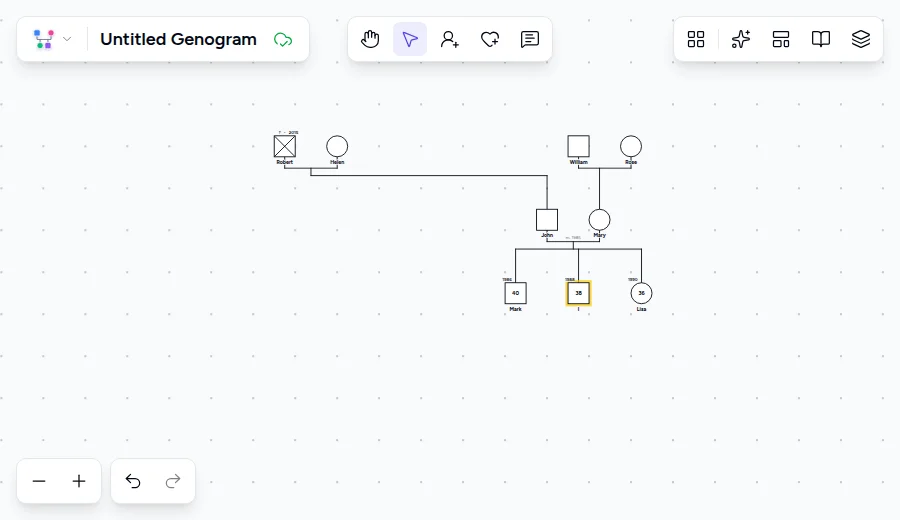Select Rose's circle node
Viewport: 900px width, 520px height.
point(631,146)
